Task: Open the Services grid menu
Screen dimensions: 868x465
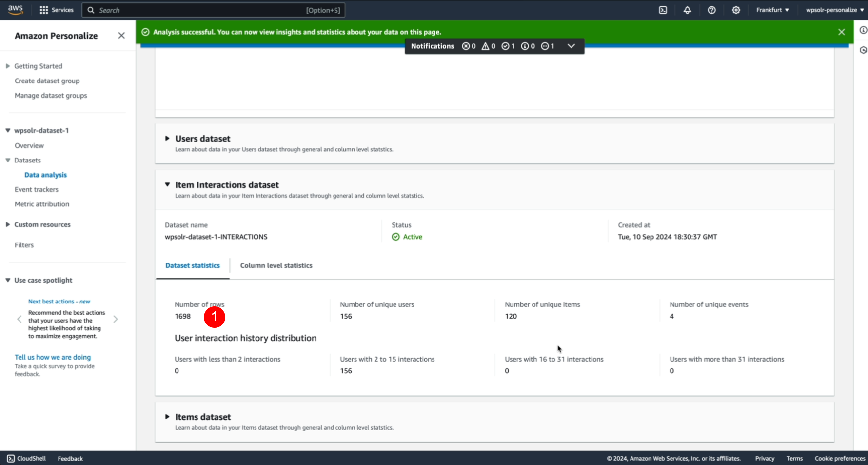Action: [x=57, y=10]
